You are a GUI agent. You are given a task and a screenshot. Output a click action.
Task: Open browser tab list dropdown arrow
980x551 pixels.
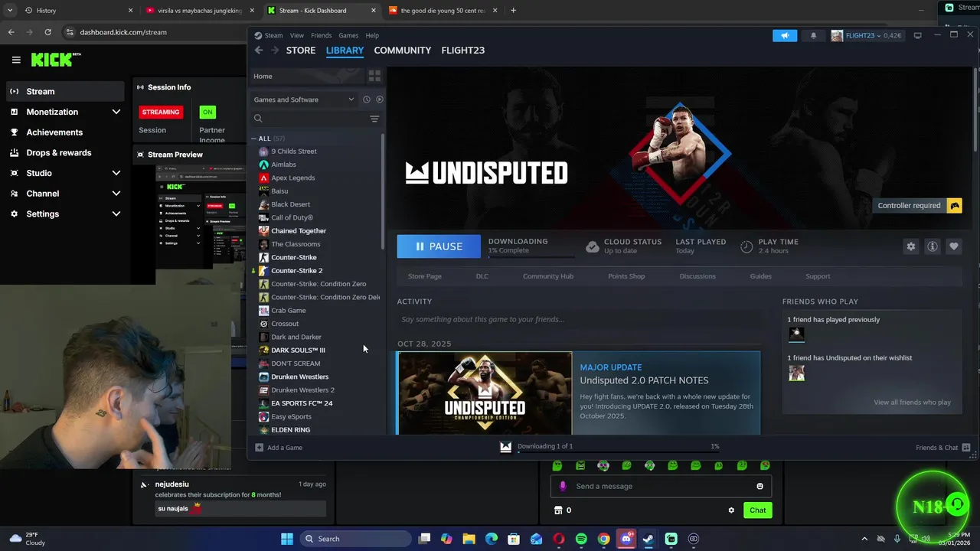pos(9,11)
